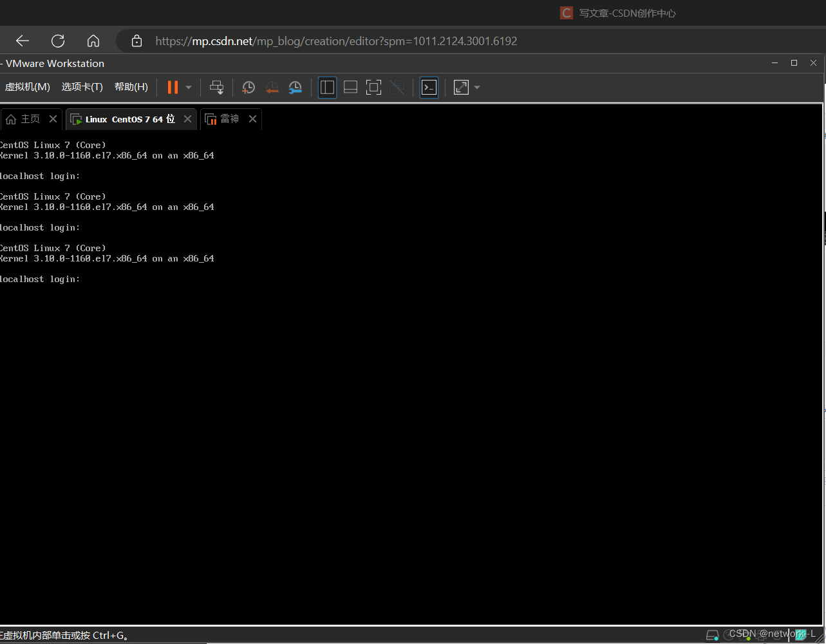Image resolution: width=826 pixels, height=644 pixels.
Task: Switch to the 雷神 tab
Action: coord(229,118)
